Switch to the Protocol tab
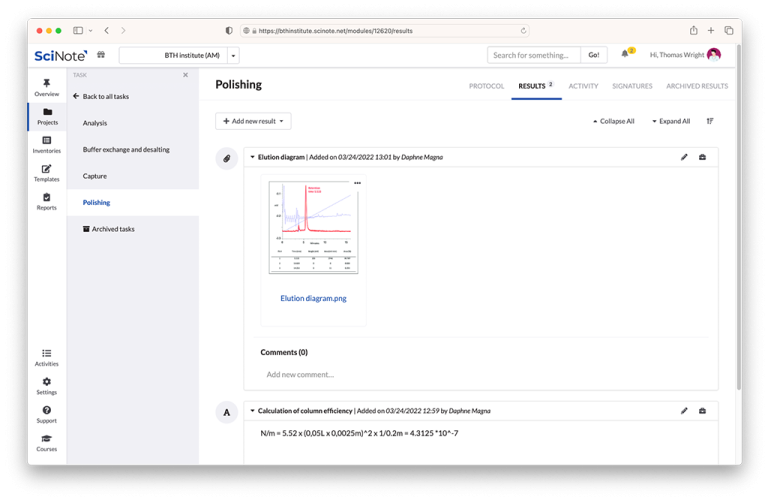This screenshot has height=500, width=768. [486, 86]
